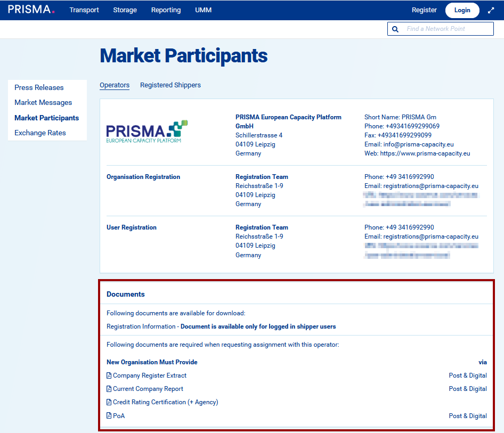Image resolution: width=504 pixels, height=433 pixels.
Task: Open the Storage menu
Action: pyautogui.click(x=125, y=10)
